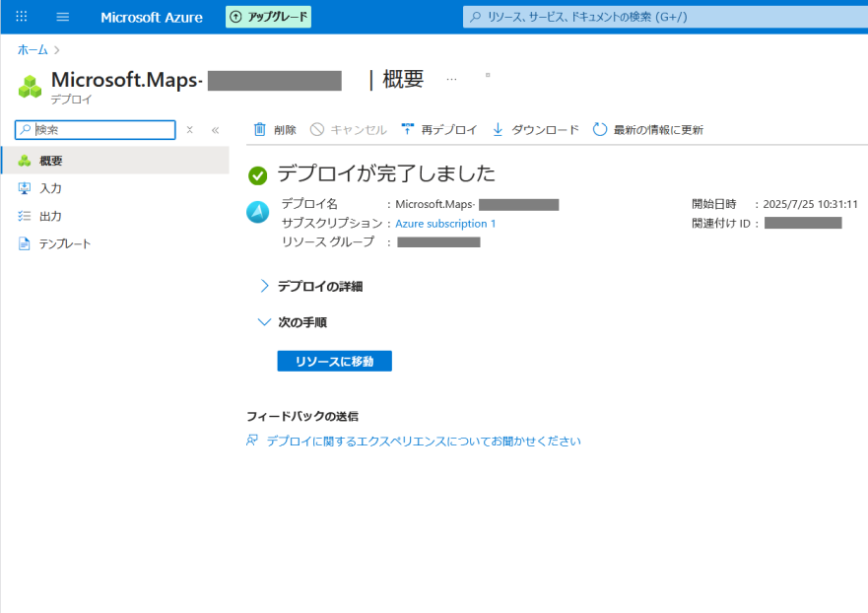Click the 概要 cubes menu icon
Image resolution: width=868 pixels, height=613 pixels.
click(25, 161)
